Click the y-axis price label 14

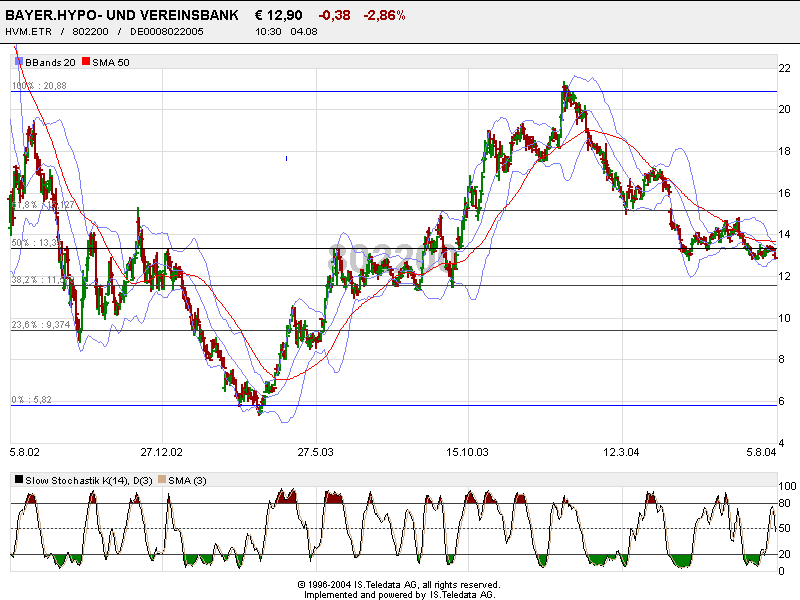(x=784, y=234)
